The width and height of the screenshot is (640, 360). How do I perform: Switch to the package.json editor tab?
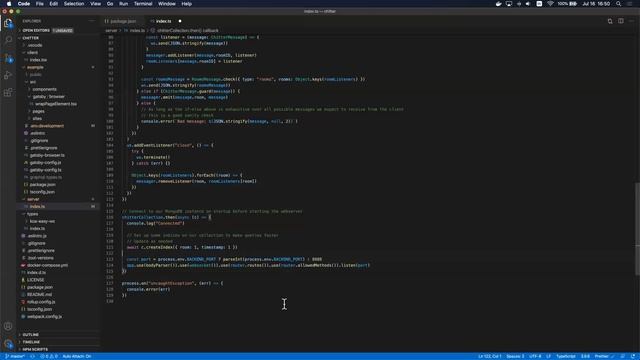(123, 21)
